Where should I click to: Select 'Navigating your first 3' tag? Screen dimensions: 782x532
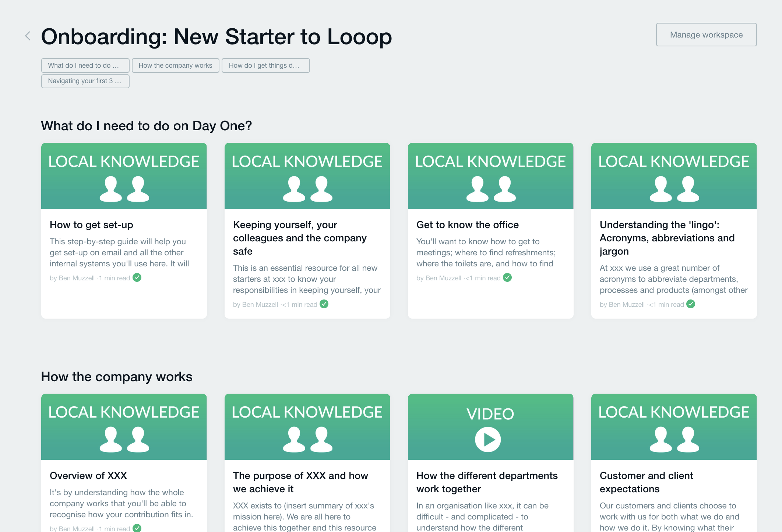pyautogui.click(x=85, y=81)
